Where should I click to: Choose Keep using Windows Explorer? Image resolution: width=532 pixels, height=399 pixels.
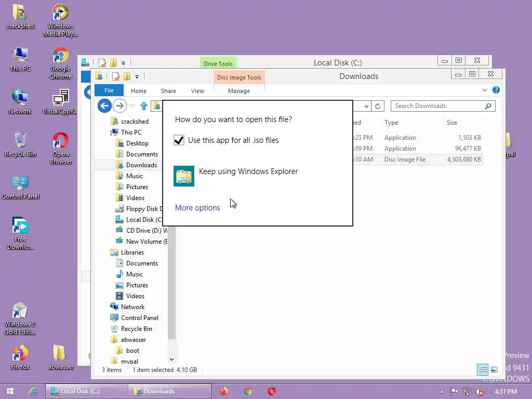pyautogui.click(x=236, y=176)
